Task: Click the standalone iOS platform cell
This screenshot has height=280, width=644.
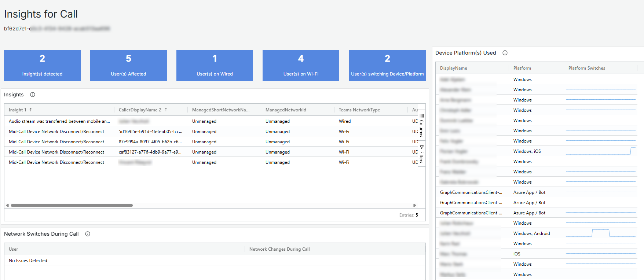Action: pyautogui.click(x=517, y=254)
